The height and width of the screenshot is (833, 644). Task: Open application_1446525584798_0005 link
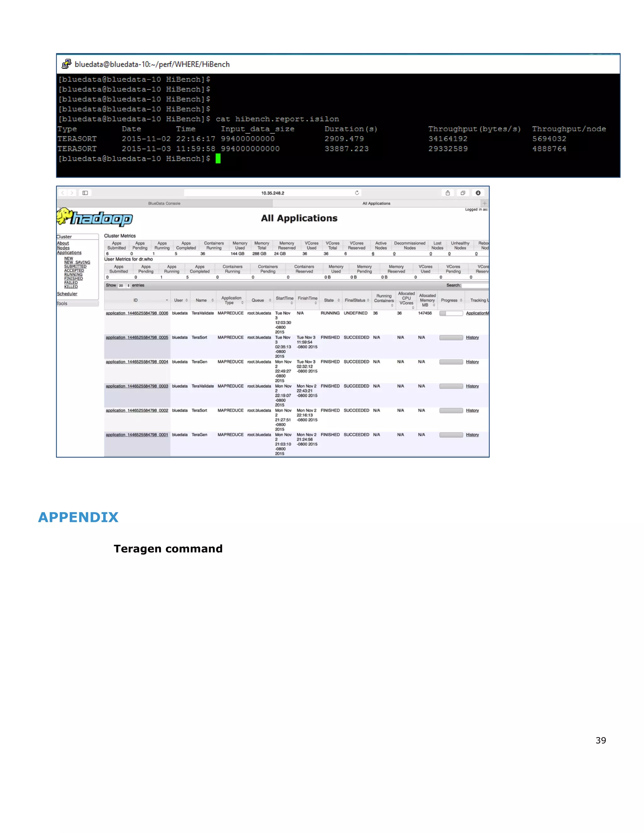[x=137, y=338]
